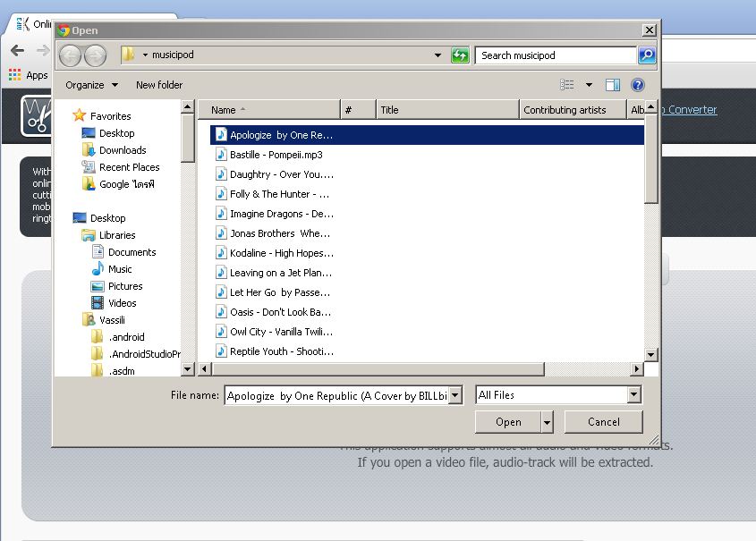Click the audio cutter scissors logo
The width and height of the screenshot is (756, 541).
(37, 115)
